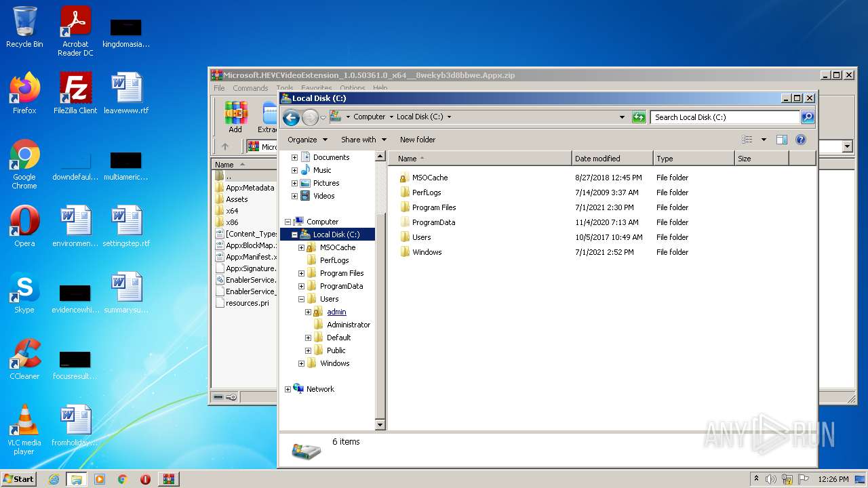Select Public folder in the tree
Screen dimensions: 868x488
coord(336,350)
